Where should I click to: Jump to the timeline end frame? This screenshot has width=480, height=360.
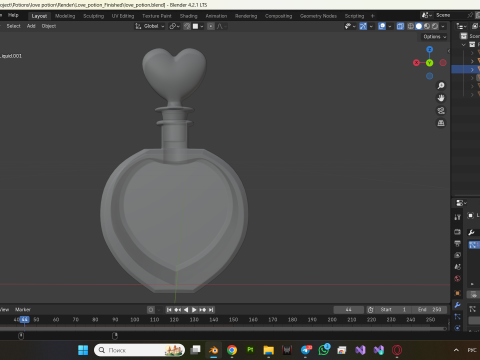pos(211,310)
